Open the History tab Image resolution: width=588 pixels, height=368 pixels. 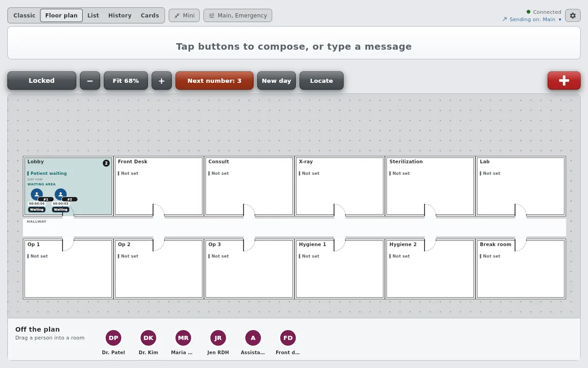coord(120,16)
